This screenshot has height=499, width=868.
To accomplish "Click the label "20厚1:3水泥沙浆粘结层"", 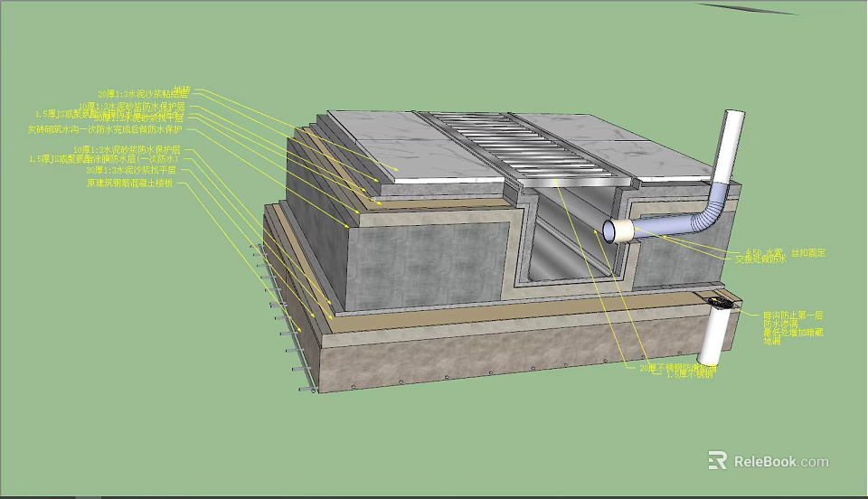I will coord(143,94).
